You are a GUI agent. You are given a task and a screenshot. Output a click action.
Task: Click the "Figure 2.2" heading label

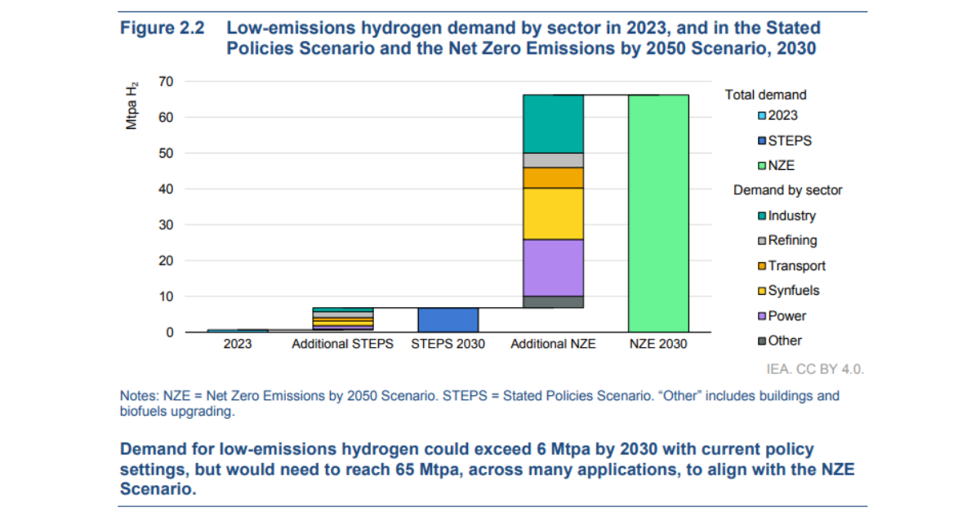point(162,28)
